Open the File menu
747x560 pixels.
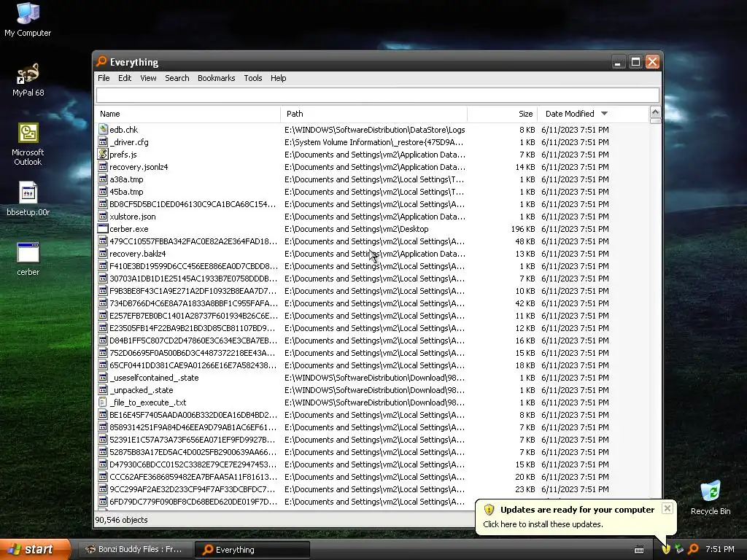(x=104, y=78)
